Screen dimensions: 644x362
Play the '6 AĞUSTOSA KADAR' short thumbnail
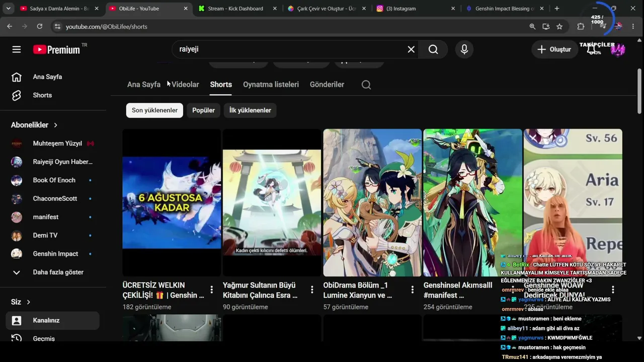172,203
